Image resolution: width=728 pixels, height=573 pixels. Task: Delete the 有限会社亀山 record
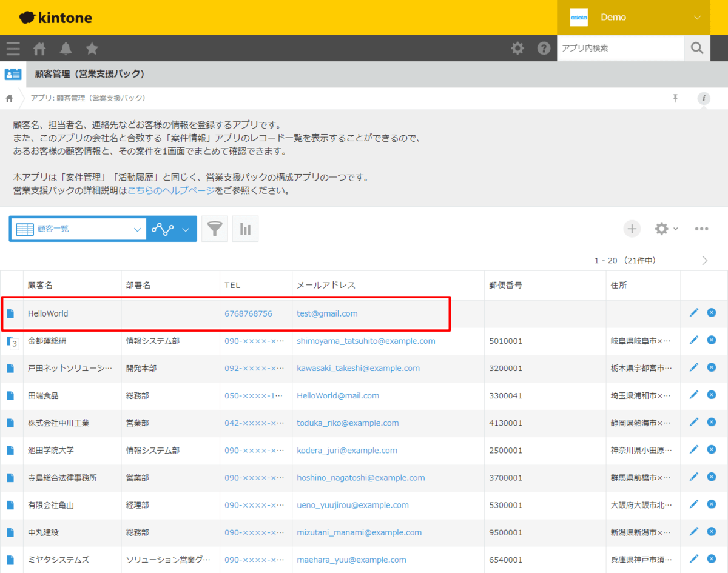712,504
